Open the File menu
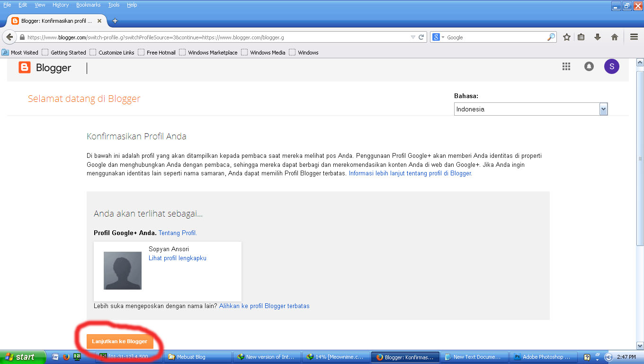The image size is (644, 364). [x=7, y=5]
